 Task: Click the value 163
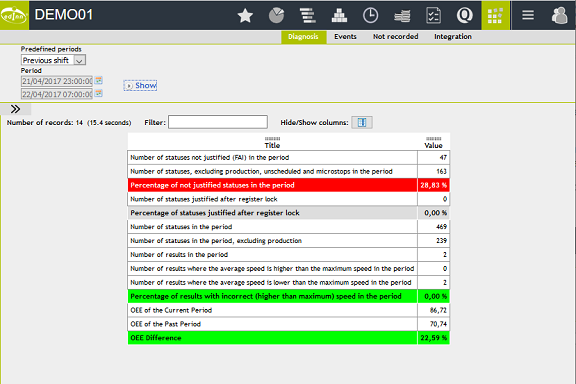(x=442, y=172)
